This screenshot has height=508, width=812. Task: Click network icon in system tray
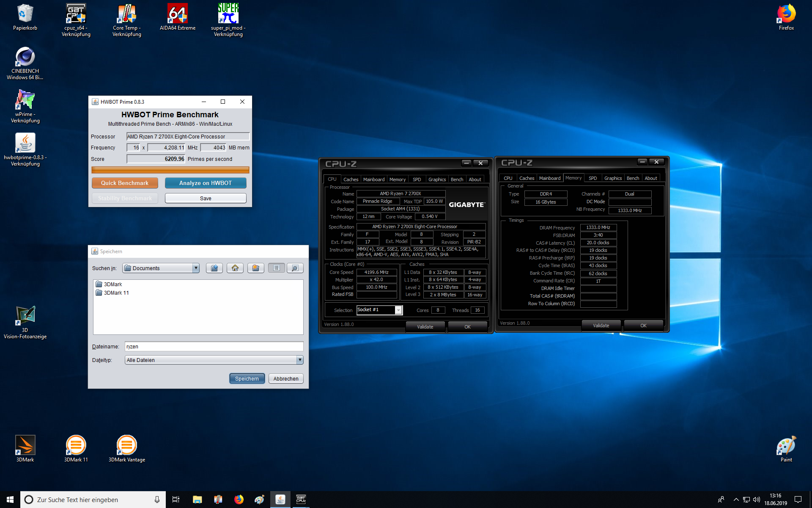746,500
